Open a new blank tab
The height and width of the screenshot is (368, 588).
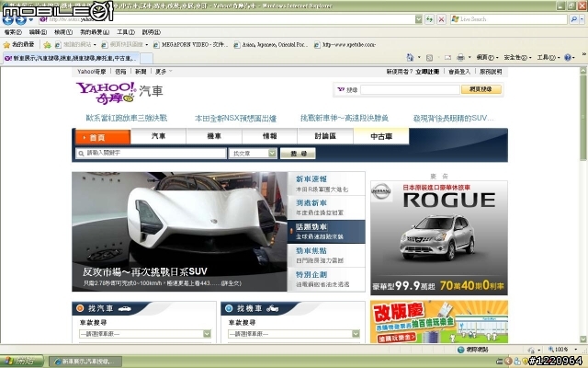[146, 58]
